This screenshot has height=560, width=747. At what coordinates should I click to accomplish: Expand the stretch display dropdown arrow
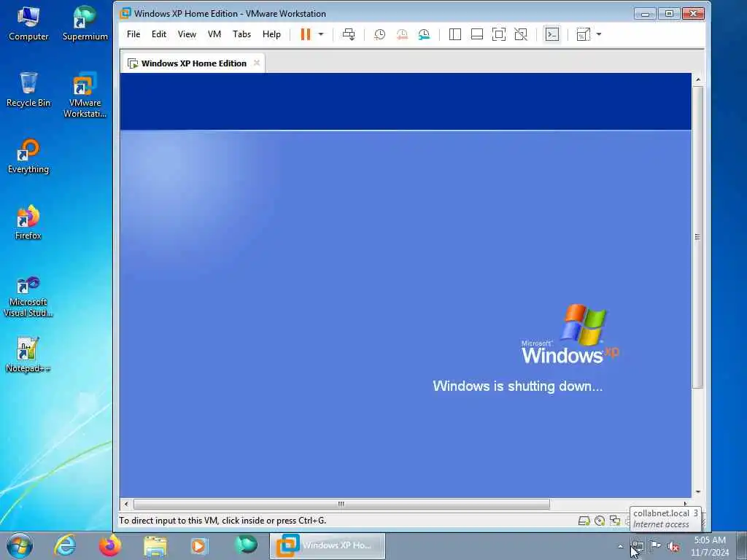click(599, 34)
